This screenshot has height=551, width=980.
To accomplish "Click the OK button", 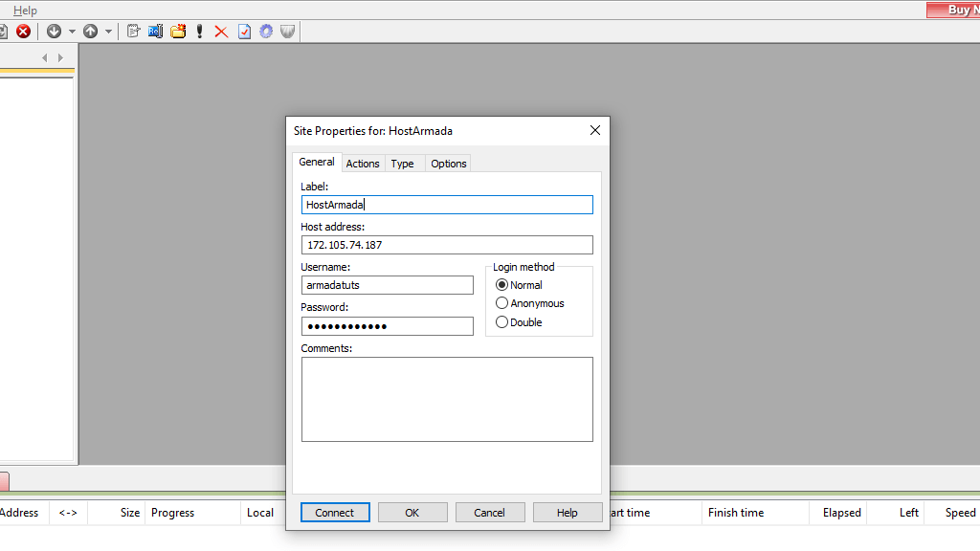I will click(412, 513).
